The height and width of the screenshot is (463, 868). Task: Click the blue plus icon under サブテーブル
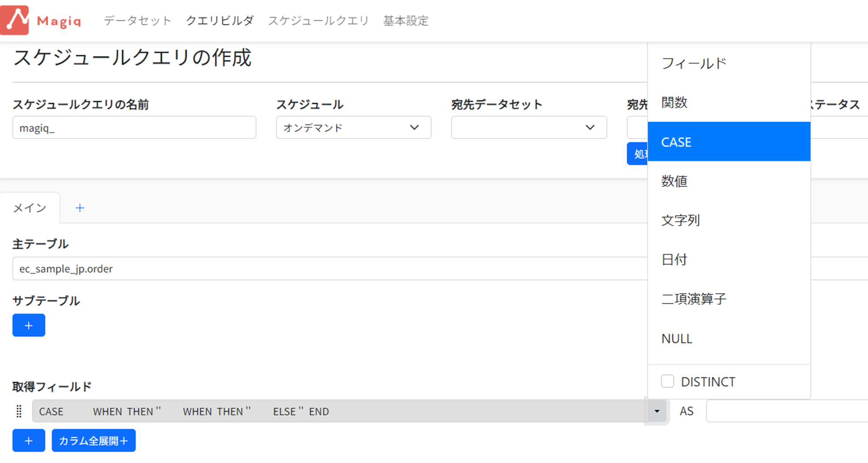28,325
